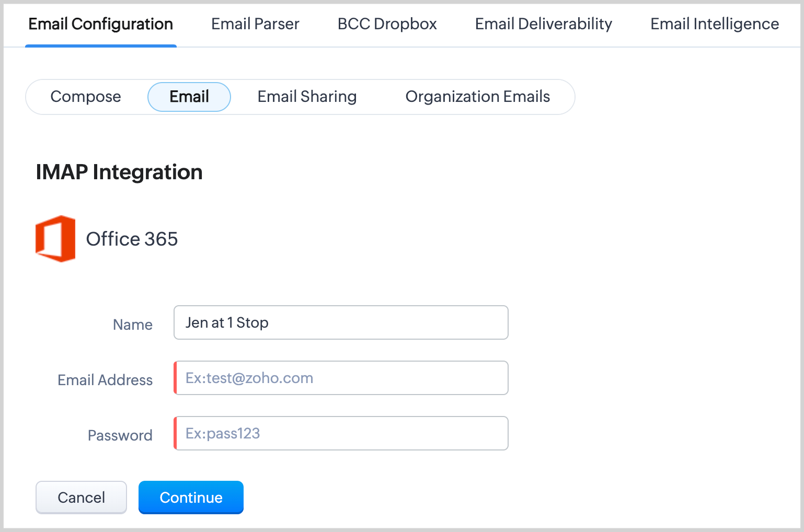This screenshot has height=532, width=804.
Task: Open the Email Deliverability tab
Action: (543, 24)
